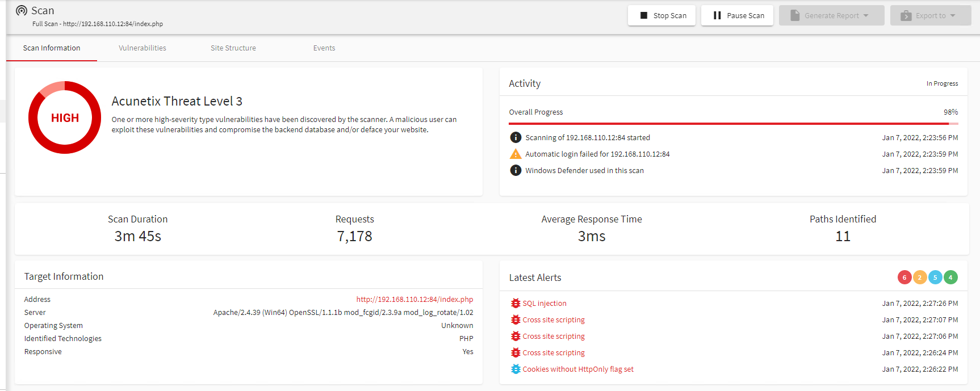This screenshot has width=980, height=391.
Task: Open the Cookies without HttpOnly flag set alert
Action: pyautogui.click(x=578, y=369)
